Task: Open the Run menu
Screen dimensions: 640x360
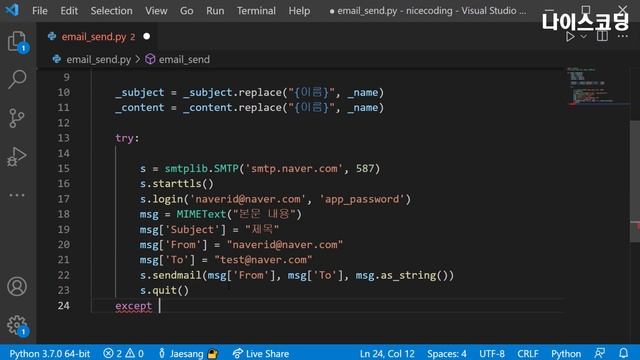Action: click(x=215, y=11)
